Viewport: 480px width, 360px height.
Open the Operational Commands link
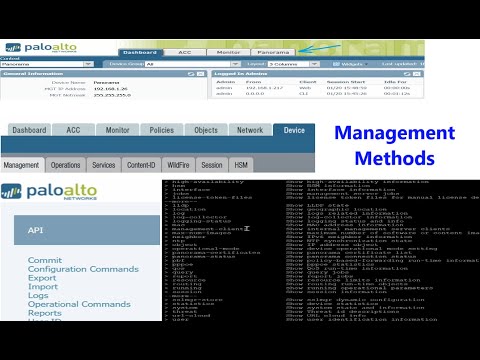click(x=79, y=304)
